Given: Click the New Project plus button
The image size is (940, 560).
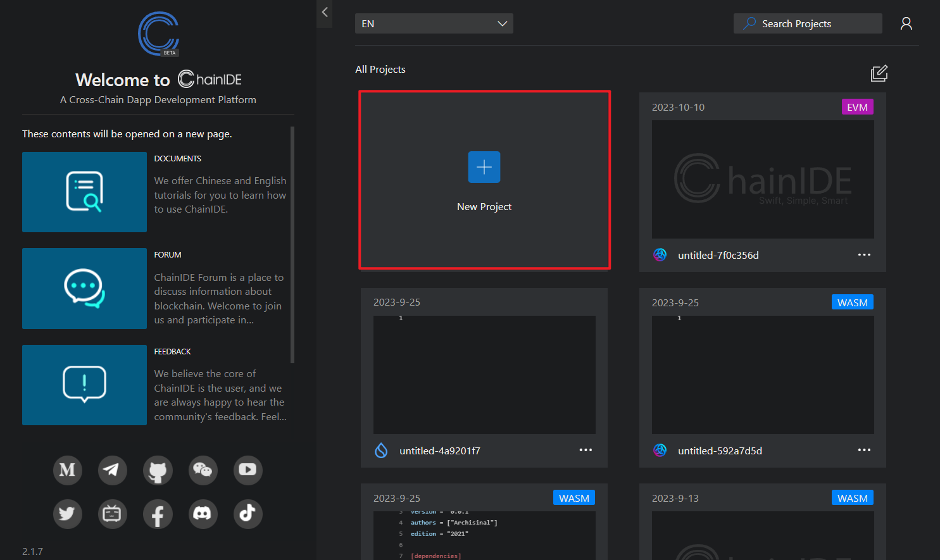Looking at the screenshot, I should pyautogui.click(x=484, y=168).
